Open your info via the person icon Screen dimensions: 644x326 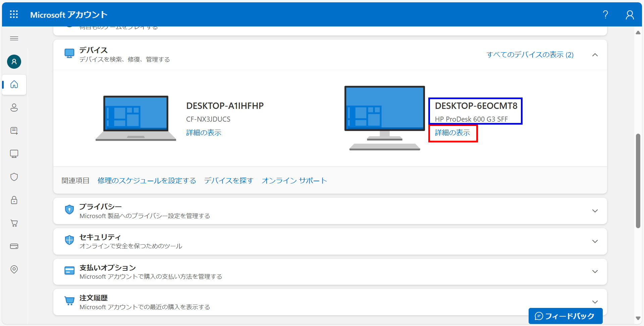point(14,108)
